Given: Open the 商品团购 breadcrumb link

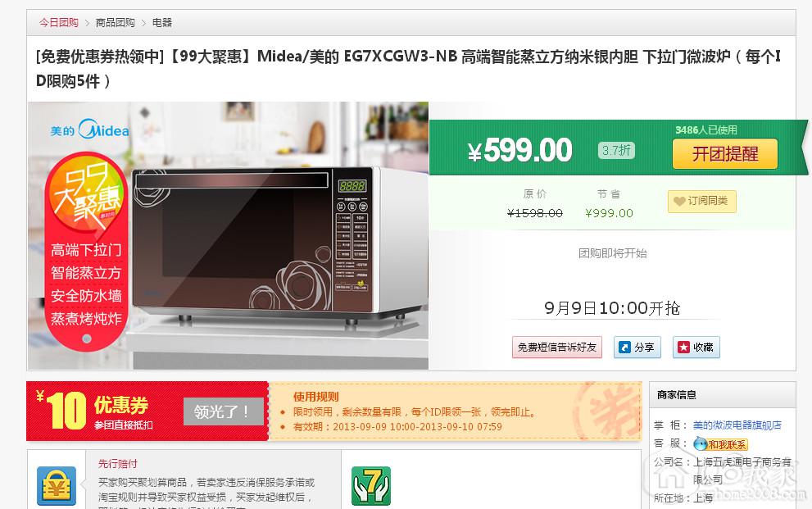Looking at the screenshot, I should (115, 22).
